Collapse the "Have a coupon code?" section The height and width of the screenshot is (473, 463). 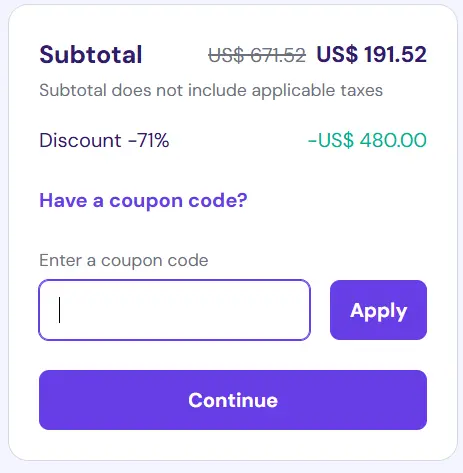(x=143, y=201)
